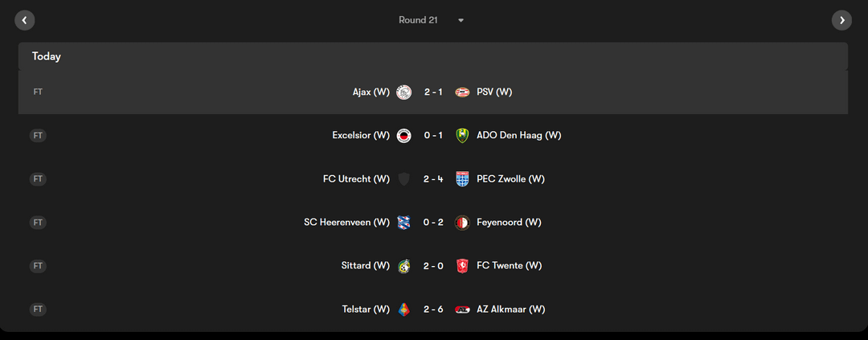Click the ADO Den Haag crest
The height and width of the screenshot is (340, 868).
462,135
